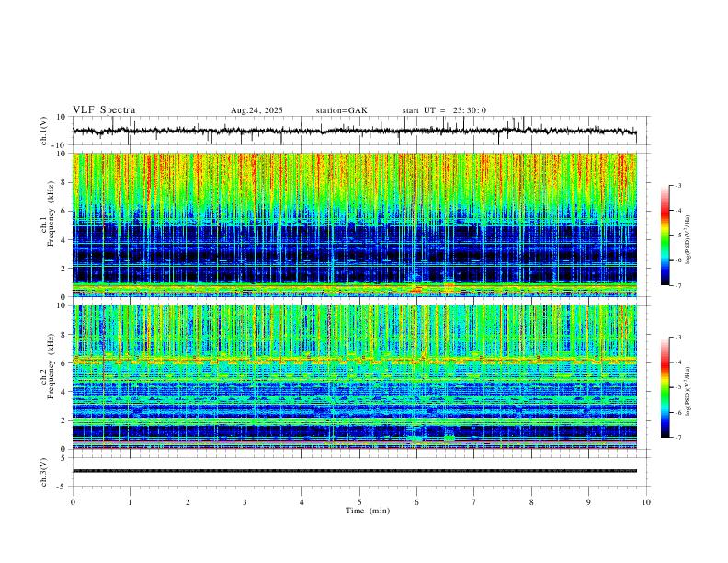728x563 pixels.
Task: Select the ch.3 flat waveform trace
Action: coord(354,471)
